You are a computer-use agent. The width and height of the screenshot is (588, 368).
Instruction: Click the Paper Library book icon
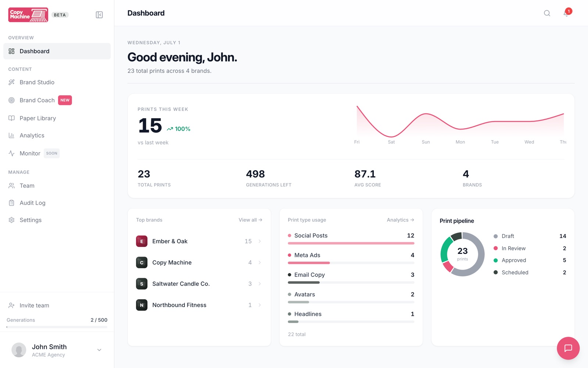12,118
